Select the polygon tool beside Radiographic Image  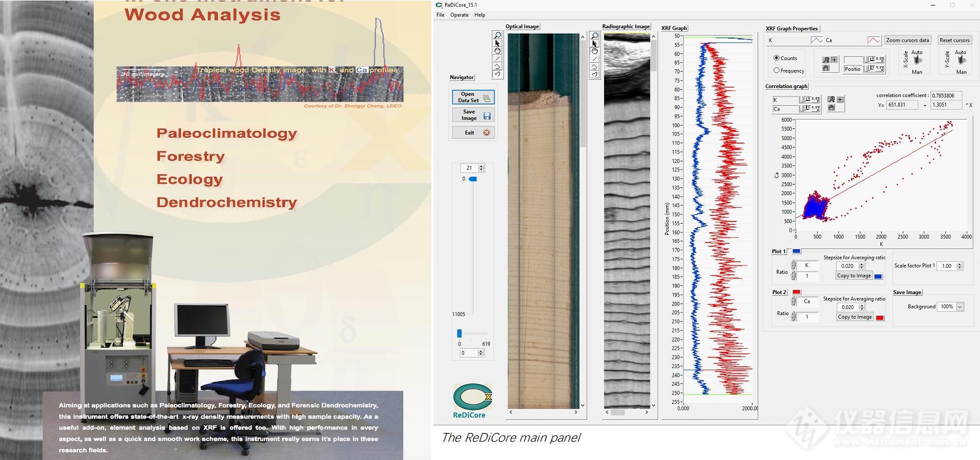(x=594, y=67)
